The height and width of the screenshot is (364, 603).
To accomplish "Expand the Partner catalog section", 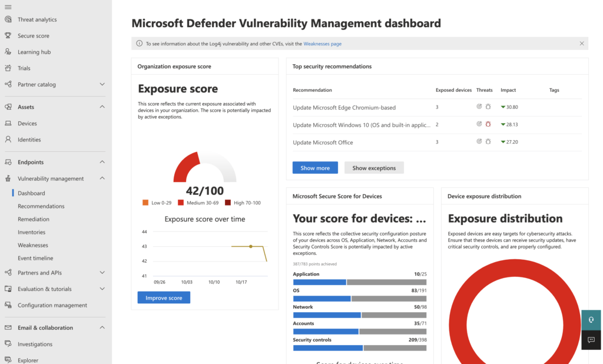I will pyautogui.click(x=102, y=84).
